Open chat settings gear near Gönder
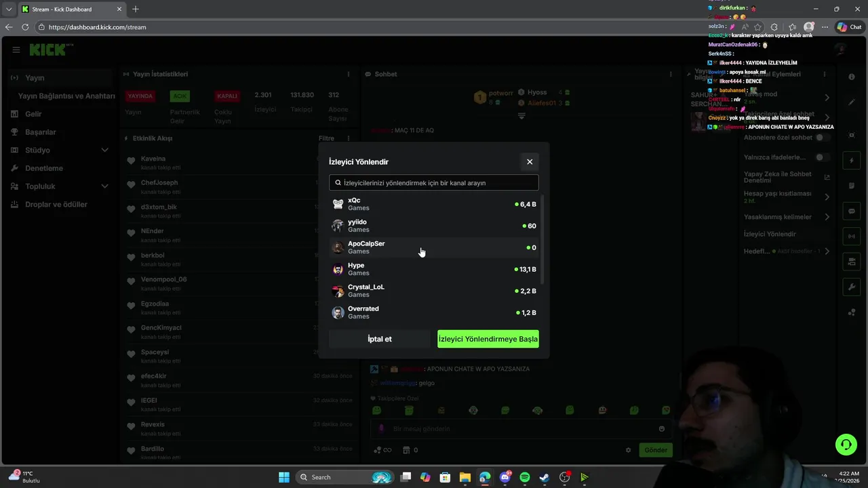 628,450
